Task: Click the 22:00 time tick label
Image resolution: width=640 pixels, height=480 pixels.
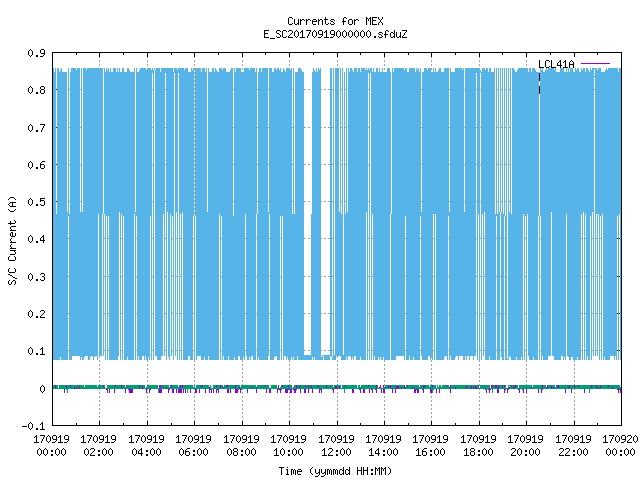Action: [573, 452]
